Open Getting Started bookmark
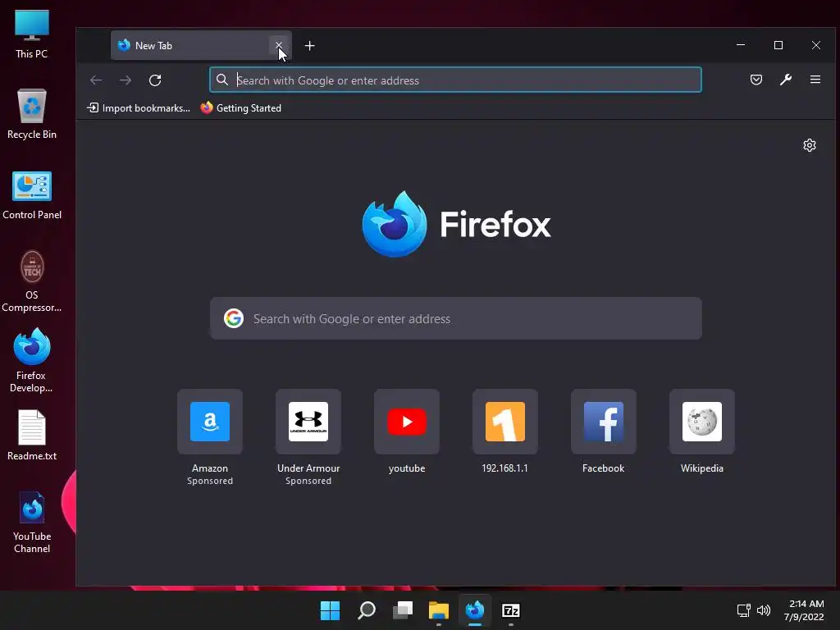 (240, 108)
